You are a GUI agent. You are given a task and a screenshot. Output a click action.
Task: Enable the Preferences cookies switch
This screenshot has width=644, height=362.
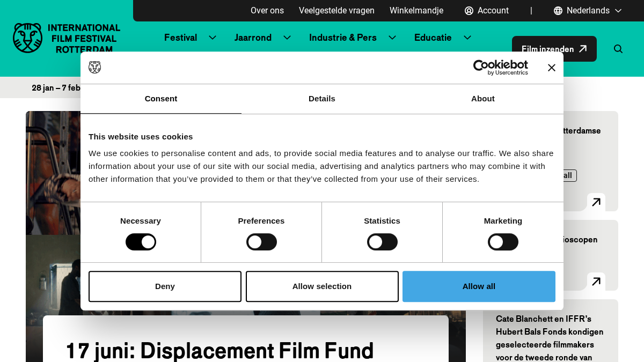[261, 242]
